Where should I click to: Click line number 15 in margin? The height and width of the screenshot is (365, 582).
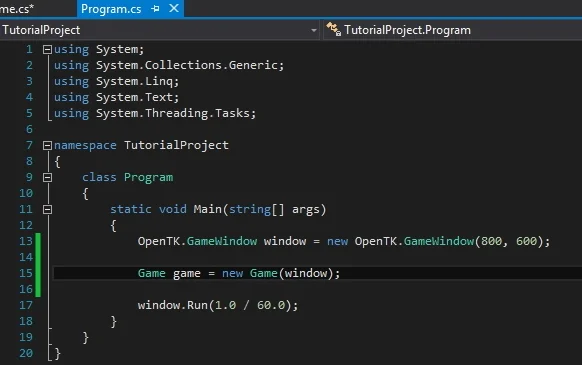[x=26, y=273]
